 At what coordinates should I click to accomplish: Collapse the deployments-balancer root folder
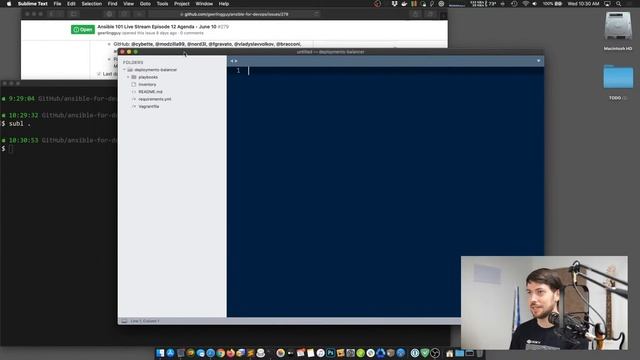tap(124, 70)
